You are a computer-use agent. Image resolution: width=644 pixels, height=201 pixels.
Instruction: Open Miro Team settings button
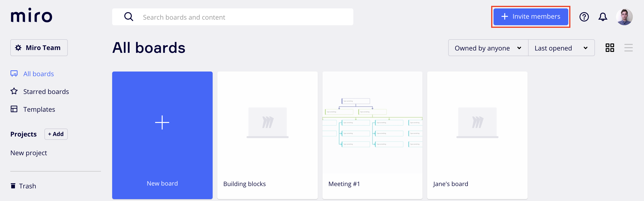(39, 48)
